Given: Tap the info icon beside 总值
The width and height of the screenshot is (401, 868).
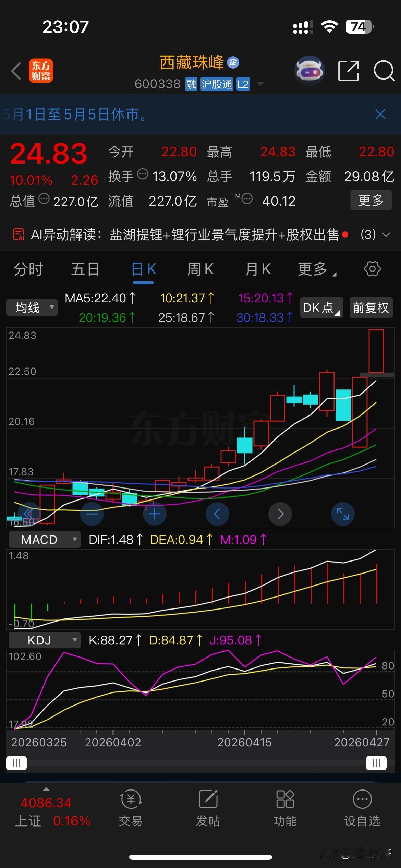Looking at the screenshot, I should [x=44, y=199].
